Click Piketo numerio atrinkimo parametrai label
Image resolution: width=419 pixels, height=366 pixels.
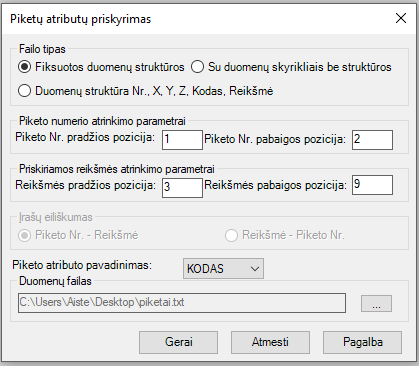pyautogui.click(x=102, y=121)
